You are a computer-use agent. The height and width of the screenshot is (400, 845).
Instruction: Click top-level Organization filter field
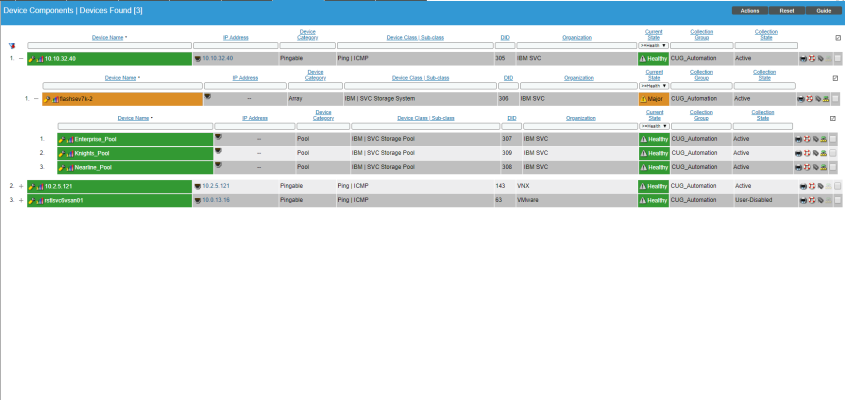(577, 46)
